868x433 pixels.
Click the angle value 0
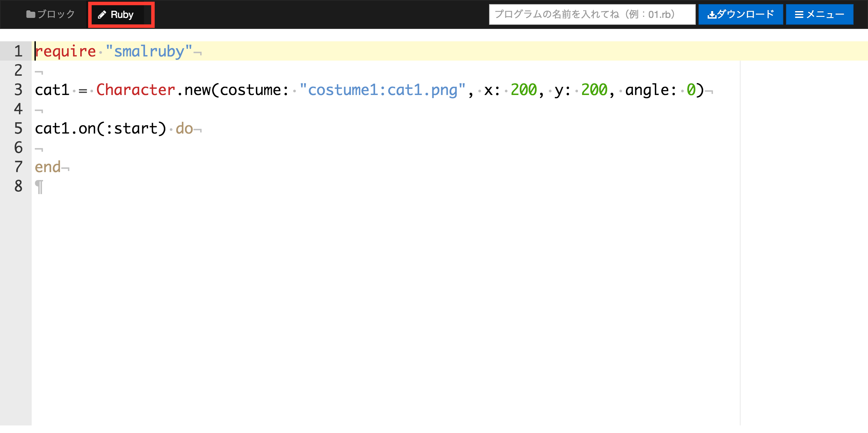tap(691, 90)
